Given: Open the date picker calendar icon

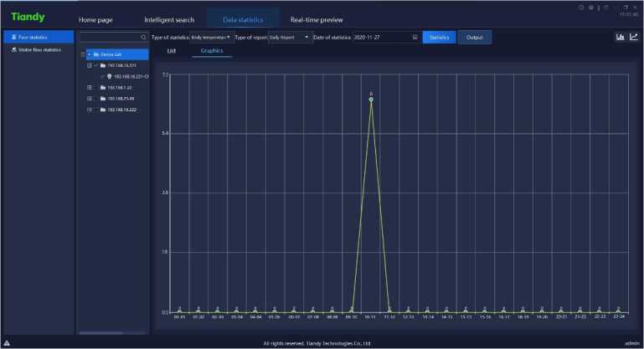Looking at the screenshot, I should click(x=415, y=38).
